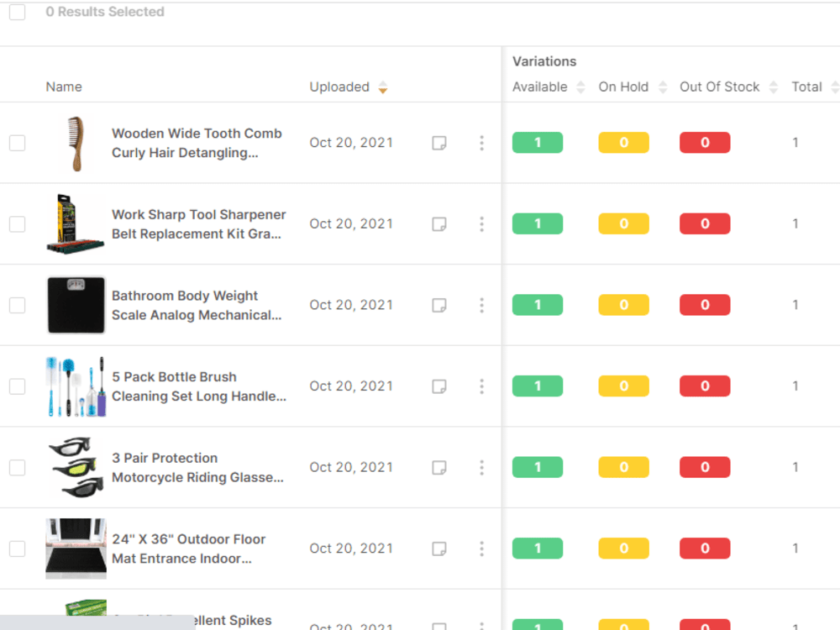840x630 pixels.
Task: Open note icon for Wooden Wide Tooth Comb
Action: (x=439, y=143)
